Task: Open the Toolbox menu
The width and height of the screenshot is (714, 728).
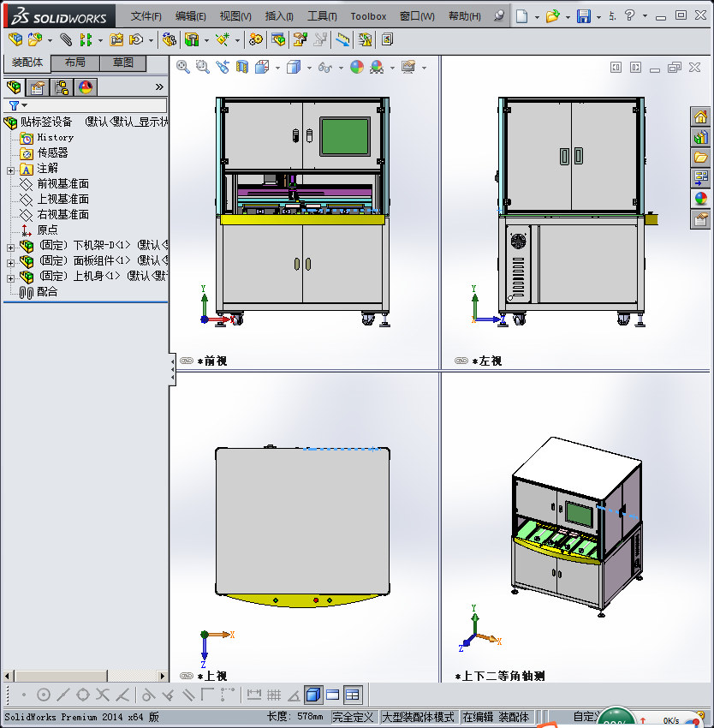Action: 368,16
